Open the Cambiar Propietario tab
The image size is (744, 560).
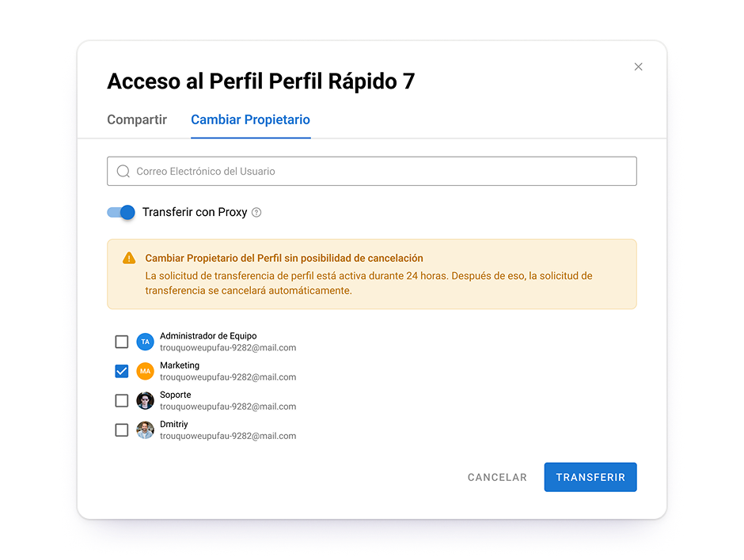click(250, 120)
